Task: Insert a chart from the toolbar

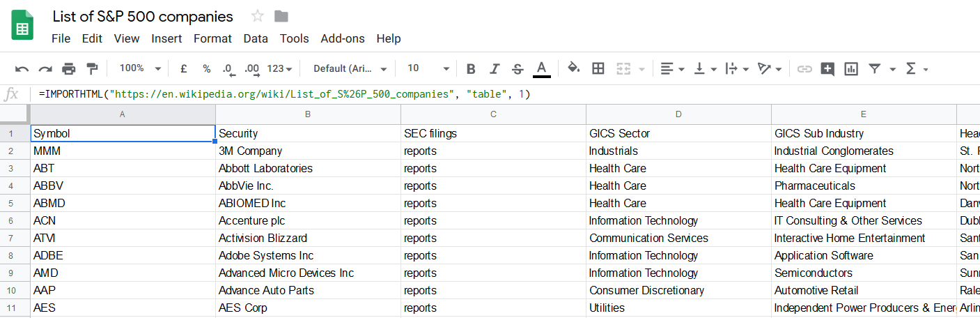Action: pos(850,68)
